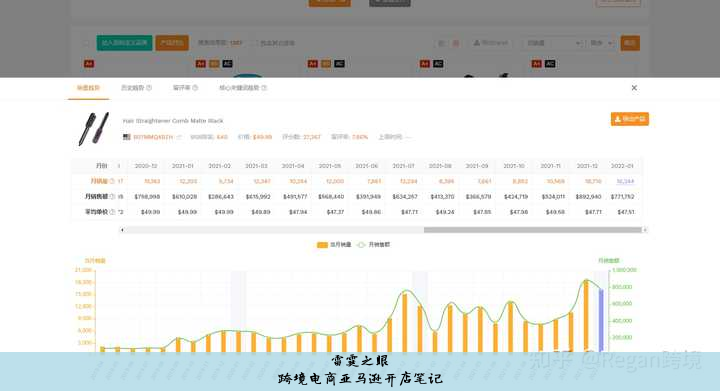Click the gray horizontal table scrollbar thumb
This screenshot has height=392, width=720.
532,230
